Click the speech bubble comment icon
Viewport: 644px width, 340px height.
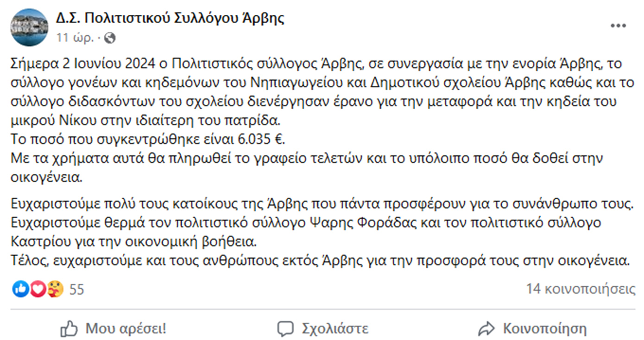point(285,329)
